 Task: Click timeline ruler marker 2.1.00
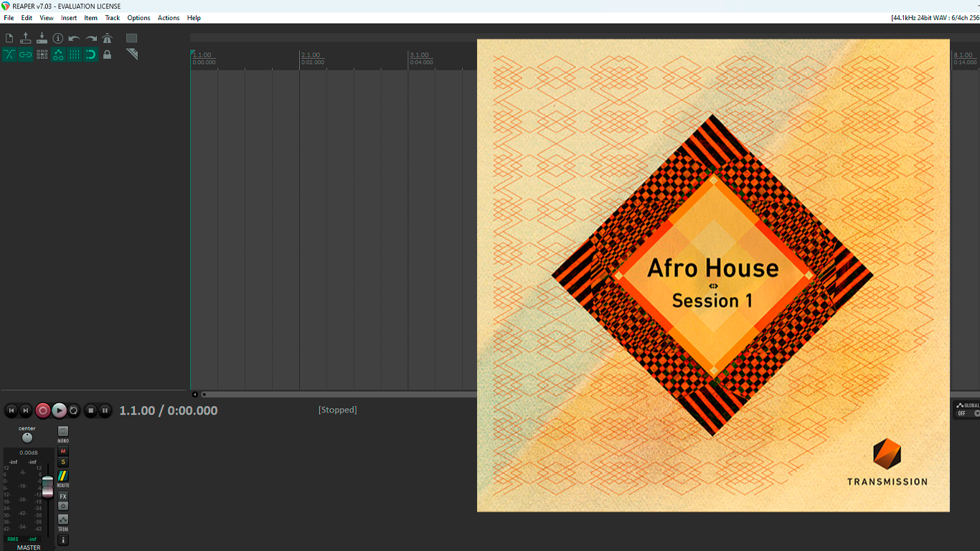click(311, 55)
